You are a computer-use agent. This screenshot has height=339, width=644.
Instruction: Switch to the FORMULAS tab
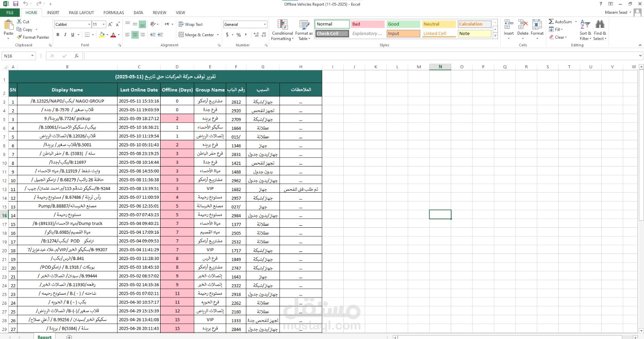click(114, 12)
